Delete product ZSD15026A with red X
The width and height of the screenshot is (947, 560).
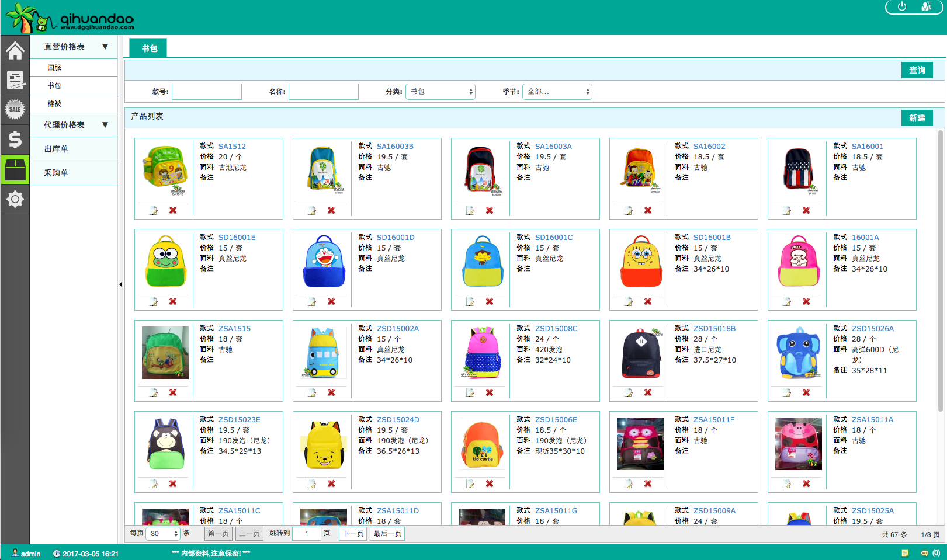click(806, 392)
